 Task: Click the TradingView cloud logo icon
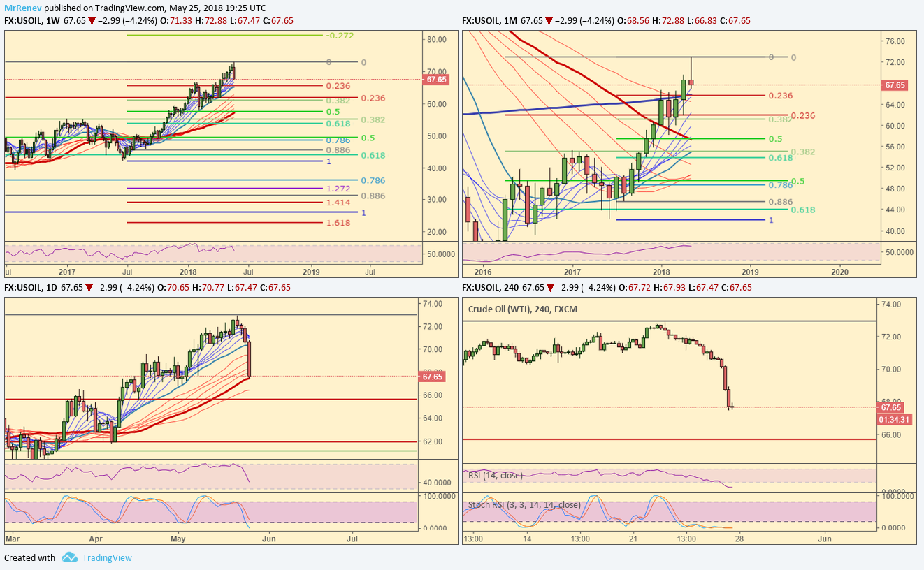(x=68, y=557)
